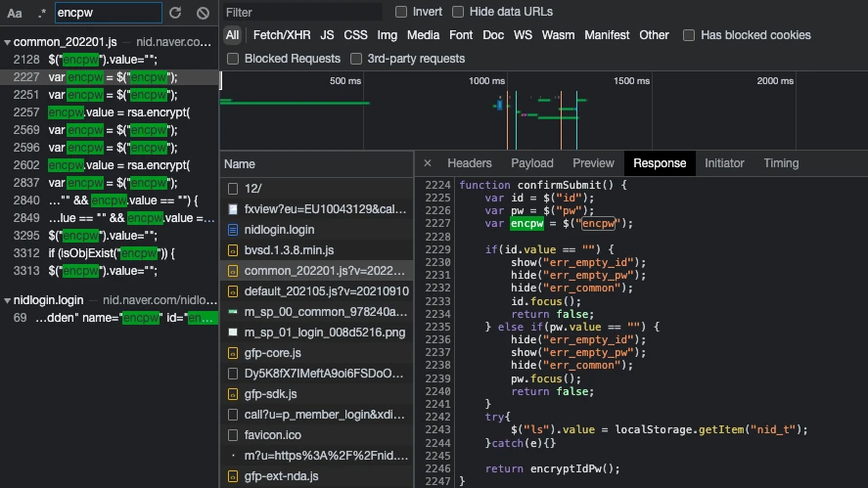This screenshot has height=488, width=868.
Task: Click the icon next to default_202105.js request
Action: click(233, 291)
